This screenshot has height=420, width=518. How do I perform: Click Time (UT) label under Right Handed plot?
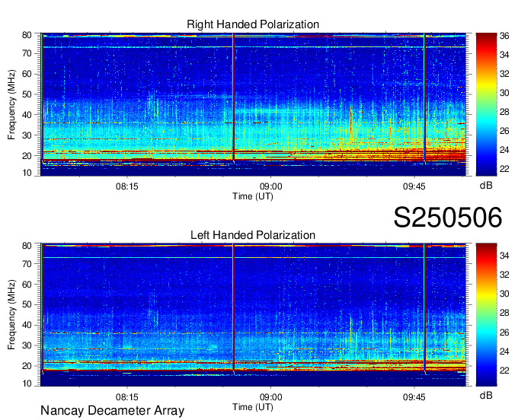pyautogui.click(x=253, y=196)
